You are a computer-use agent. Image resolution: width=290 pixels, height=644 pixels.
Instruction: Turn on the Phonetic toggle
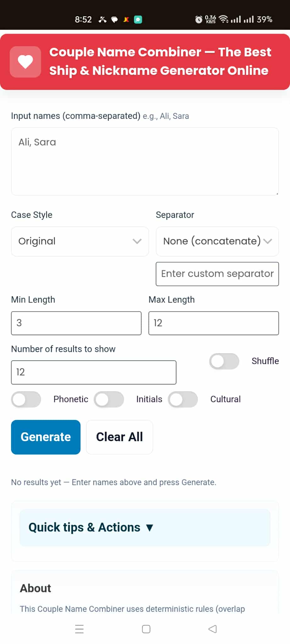(x=26, y=399)
